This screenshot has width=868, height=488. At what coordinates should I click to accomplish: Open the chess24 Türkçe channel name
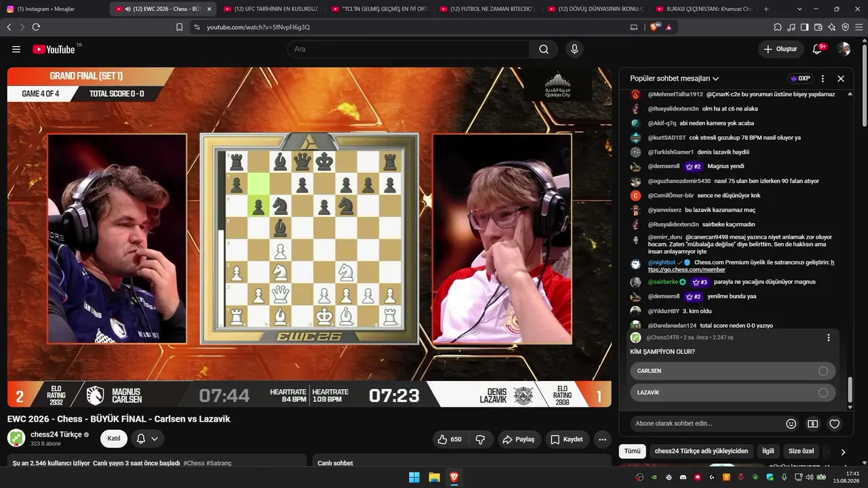tap(56, 434)
